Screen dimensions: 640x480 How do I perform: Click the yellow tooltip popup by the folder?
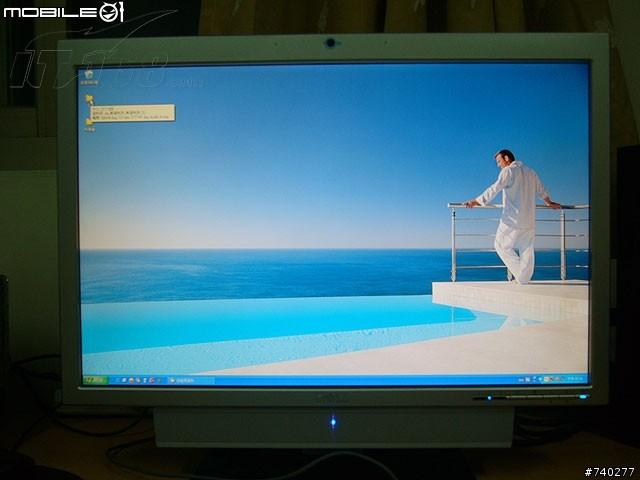click(x=135, y=113)
